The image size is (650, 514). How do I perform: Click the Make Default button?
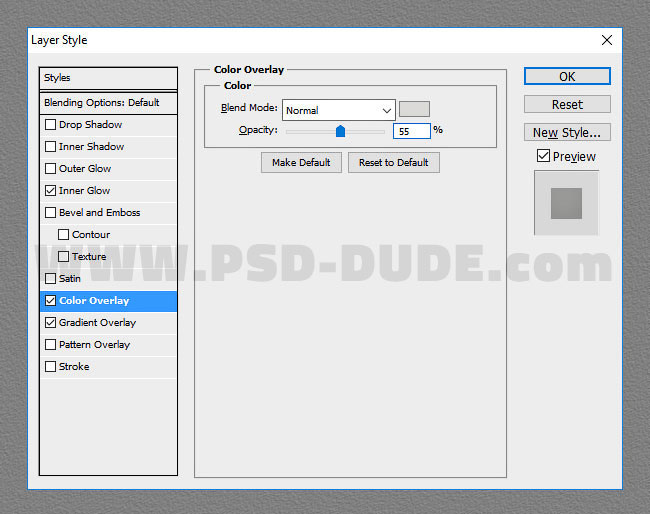[301, 162]
